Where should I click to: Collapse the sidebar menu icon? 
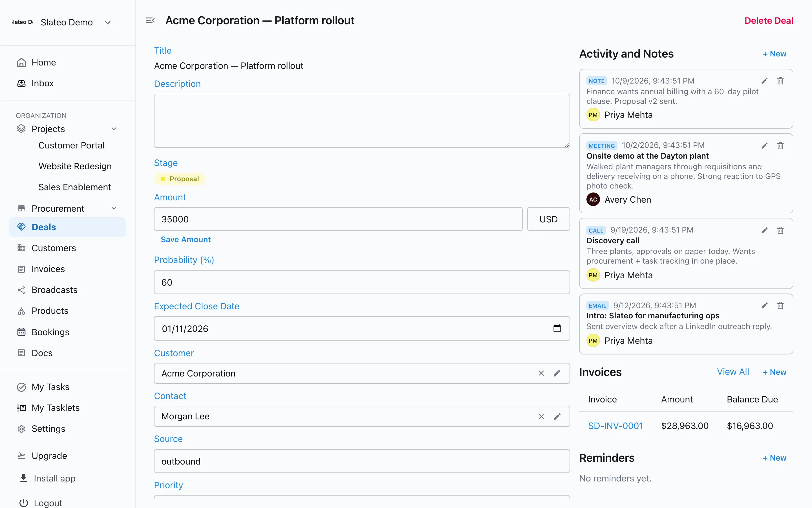(150, 21)
